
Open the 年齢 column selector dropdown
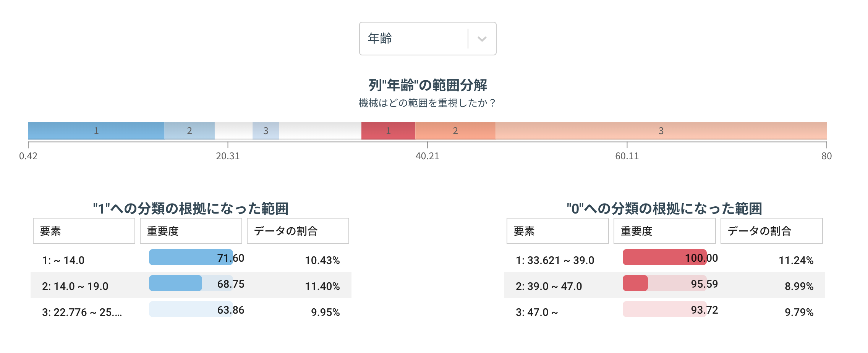[x=416, y=38]
